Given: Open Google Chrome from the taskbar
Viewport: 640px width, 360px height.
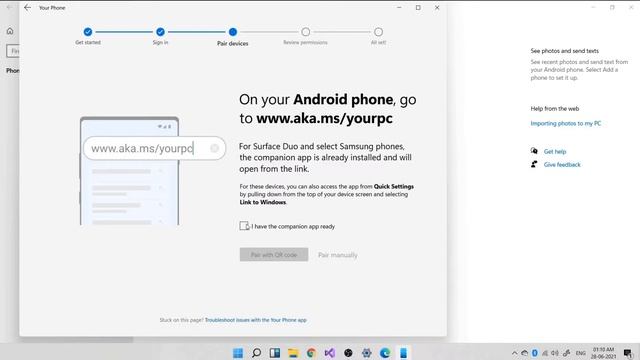Looking at the screenshot, I should [311, 353].
